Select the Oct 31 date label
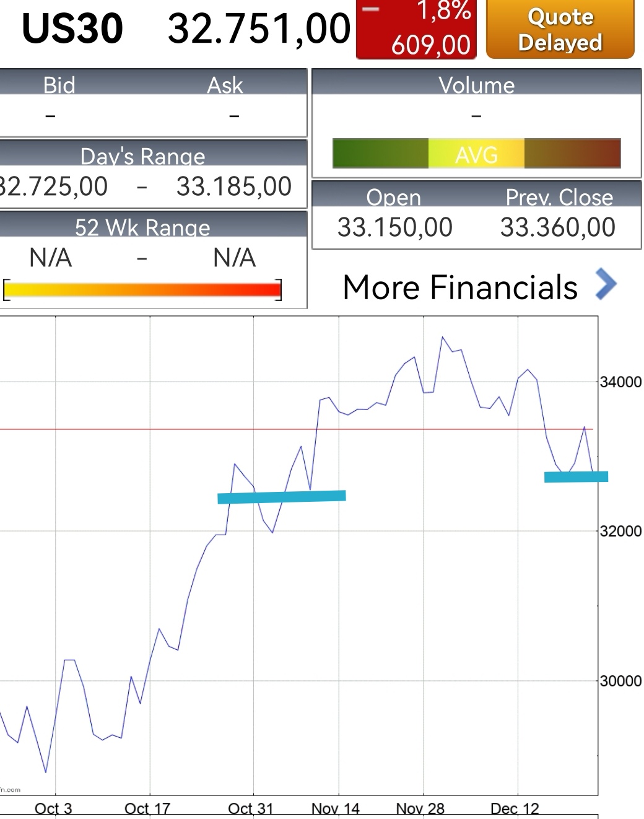 click(250, 807)
